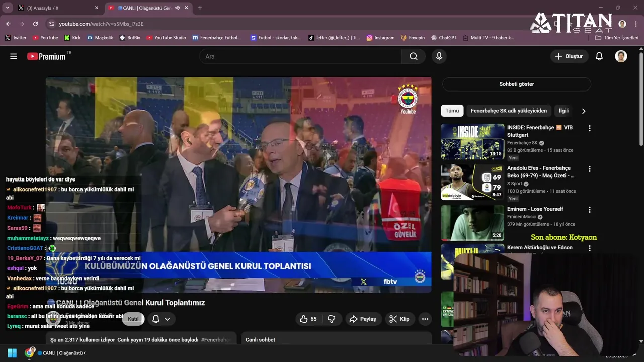The height and width of the screenshot is (362, 644).
Task: Open the INSIDE: Fenerbahçe VfB Stuttgart thumbnail
Action: tap(472, 142)
